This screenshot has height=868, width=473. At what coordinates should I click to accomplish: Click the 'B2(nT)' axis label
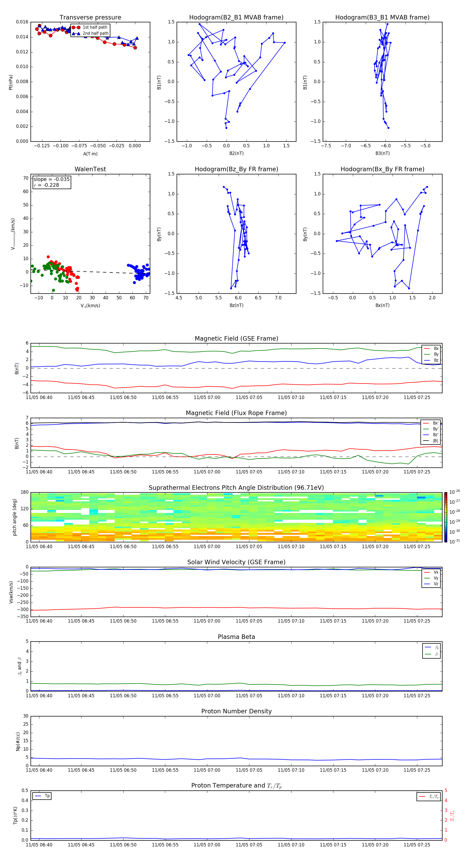(236, 153)
